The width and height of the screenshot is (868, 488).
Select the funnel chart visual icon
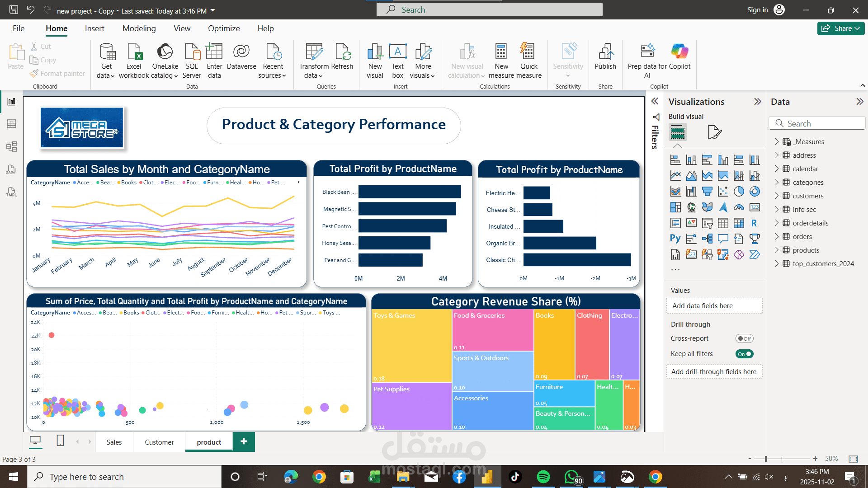coord(707,192)
